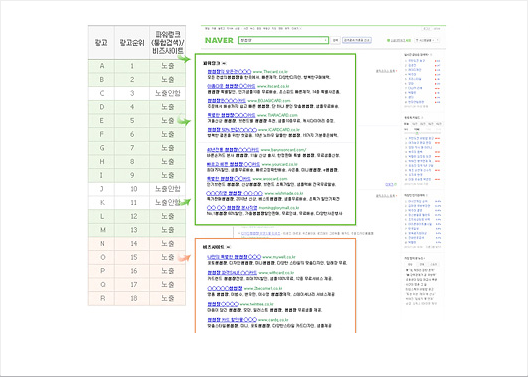Open the ad title linking to www.ICARDCARD.co.kr
The width and height of the screenshot is (528, 377).
click(x=232, y=130)
